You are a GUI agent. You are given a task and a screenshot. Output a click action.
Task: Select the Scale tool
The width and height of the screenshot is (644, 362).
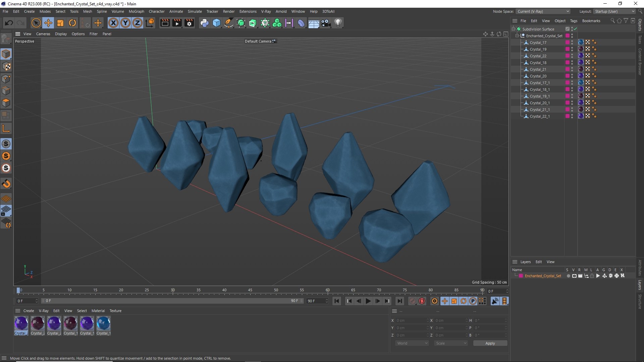pos(60,23)
